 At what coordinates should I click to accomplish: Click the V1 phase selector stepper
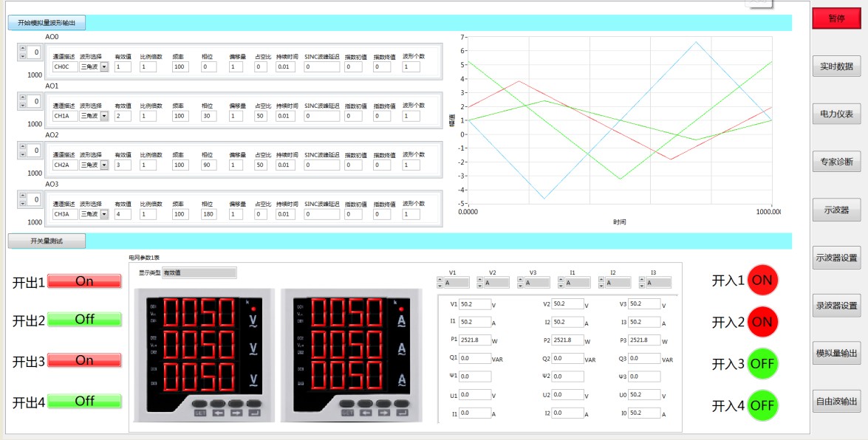click(440, 283)
